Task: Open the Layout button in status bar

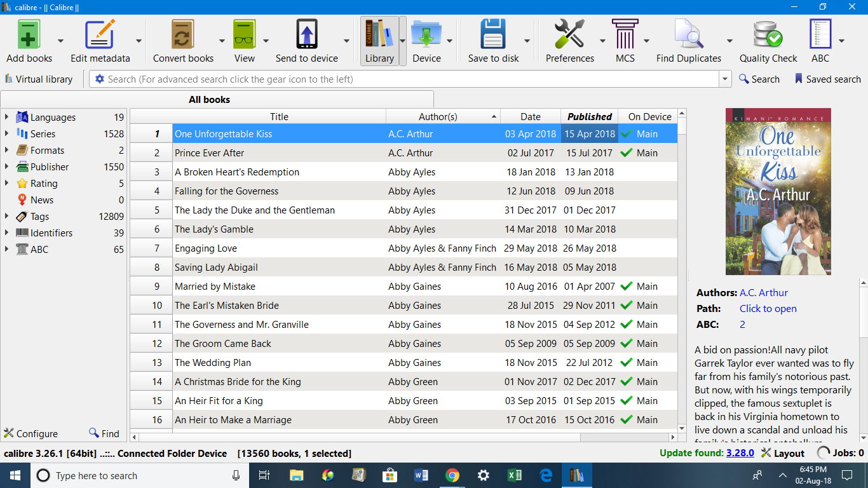Action: pos(783,453)
